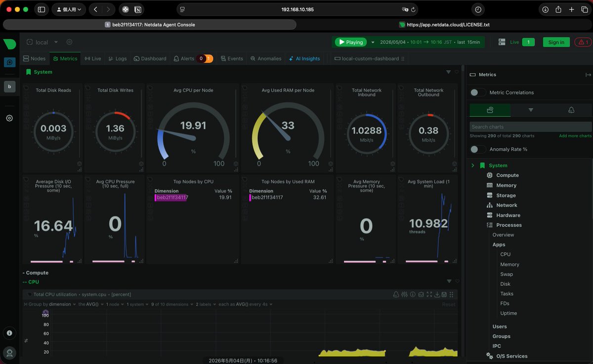This screenshot has height=364, width=593.
Task: Pause playback with the Playing button
Action: tap(351, 42)
